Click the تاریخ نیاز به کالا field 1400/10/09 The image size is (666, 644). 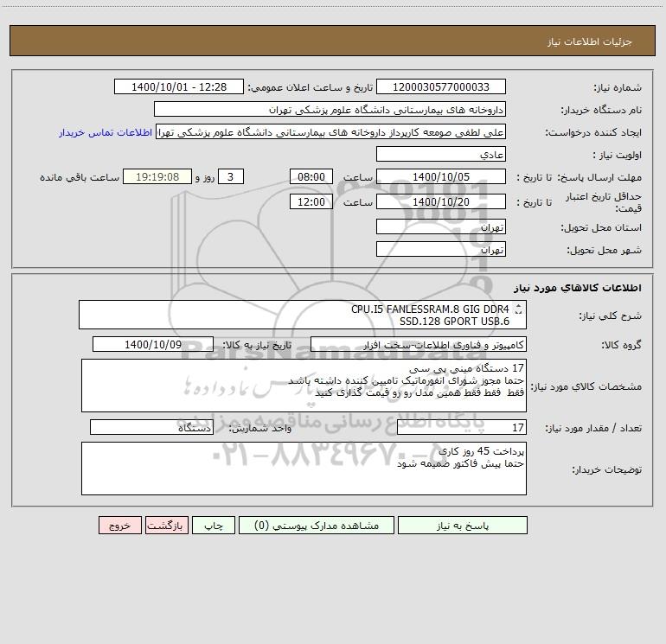[153, 344]
